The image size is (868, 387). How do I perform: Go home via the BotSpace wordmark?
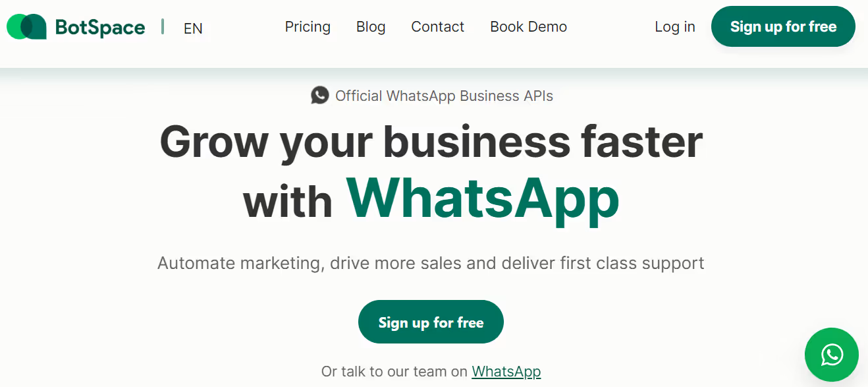tap(100, 27)
